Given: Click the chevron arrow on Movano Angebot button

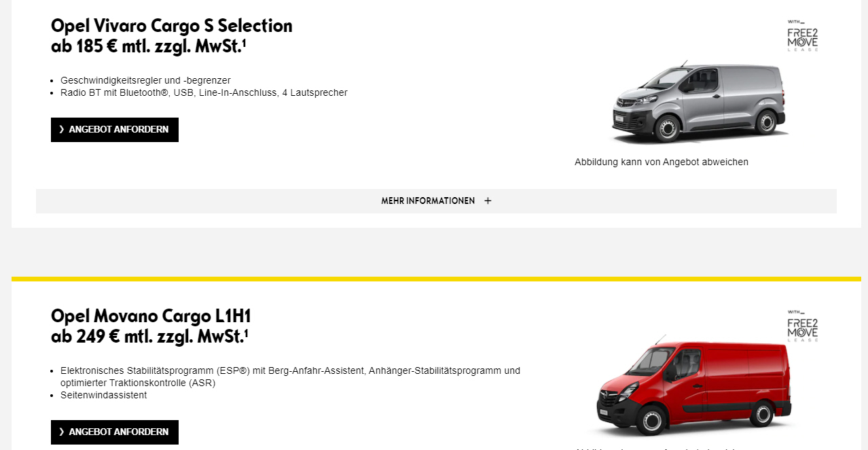Looking at the screenshot, I should [62, 432].
